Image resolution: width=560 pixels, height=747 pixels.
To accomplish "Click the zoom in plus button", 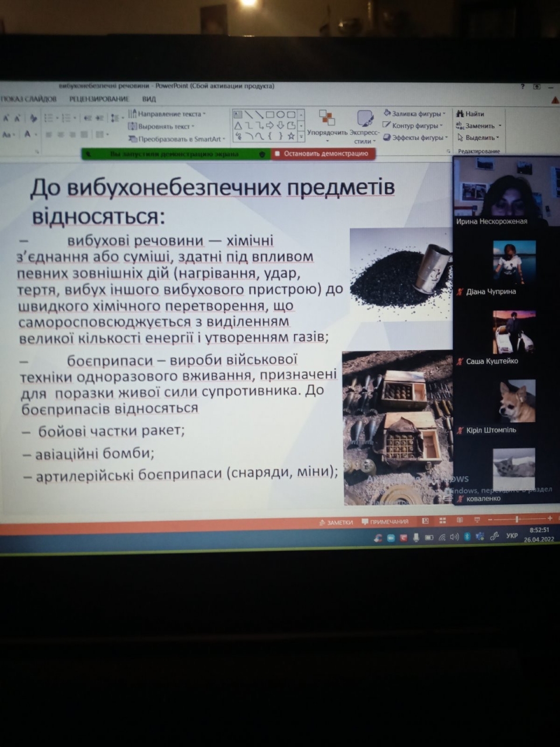I will (549, 518).
